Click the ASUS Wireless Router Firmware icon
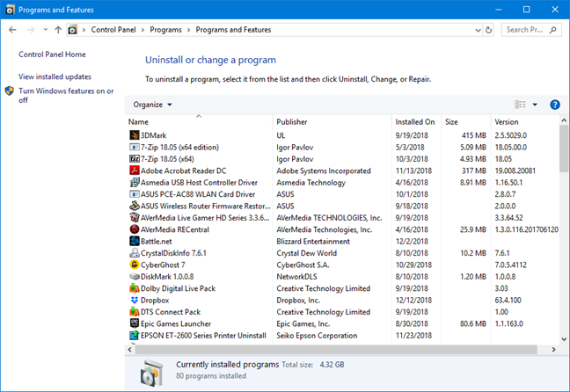Image resolution: width=570 pixels, height=392 pixels. click(x=134, y=206)
